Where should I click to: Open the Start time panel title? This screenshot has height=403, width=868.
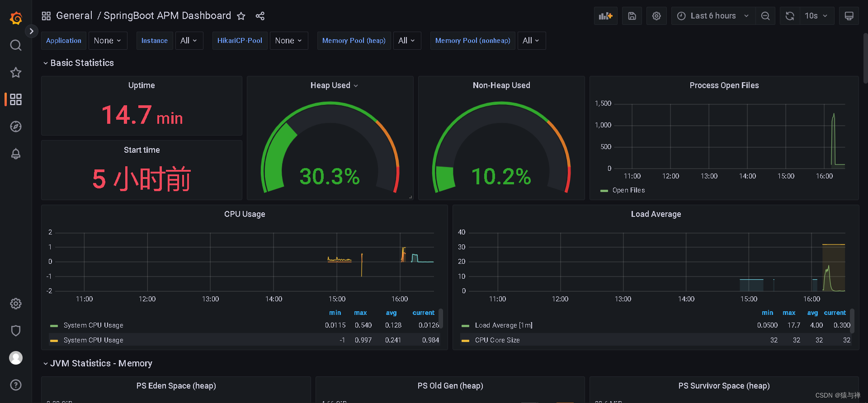pos(142,150)
